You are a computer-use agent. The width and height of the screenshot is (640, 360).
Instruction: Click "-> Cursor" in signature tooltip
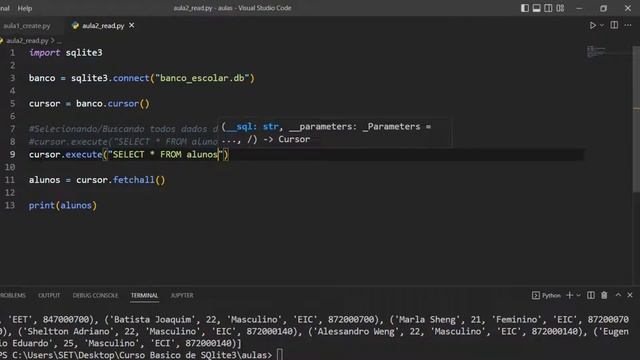286,140
